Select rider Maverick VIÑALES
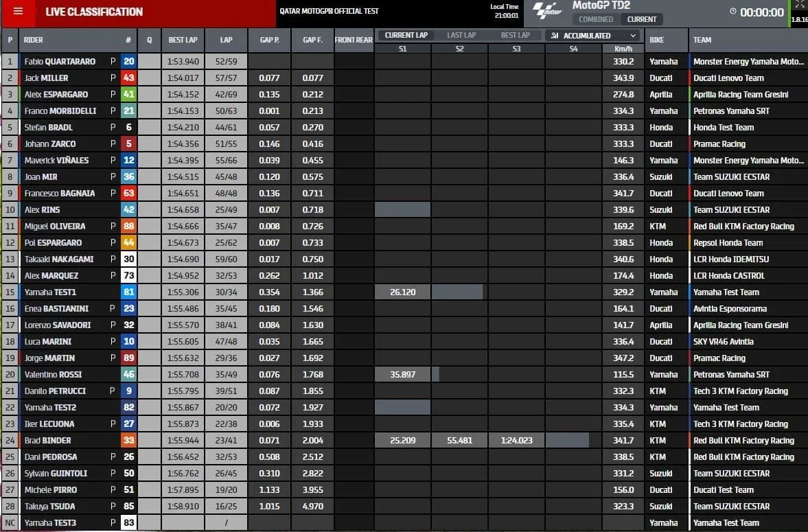808x532 pixels. (x=56, y=161)
